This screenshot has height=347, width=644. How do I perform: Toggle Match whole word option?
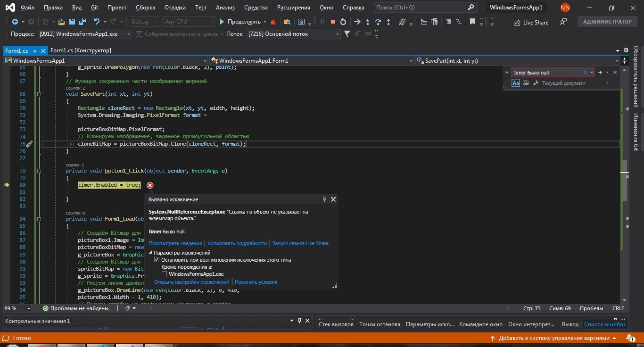click(526, 83)
